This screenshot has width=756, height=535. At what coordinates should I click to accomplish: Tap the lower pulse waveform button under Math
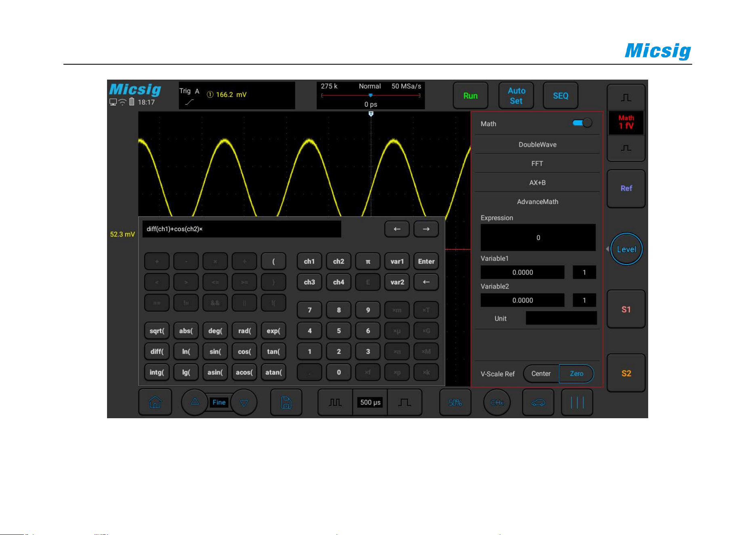click(x=626, y=148)
